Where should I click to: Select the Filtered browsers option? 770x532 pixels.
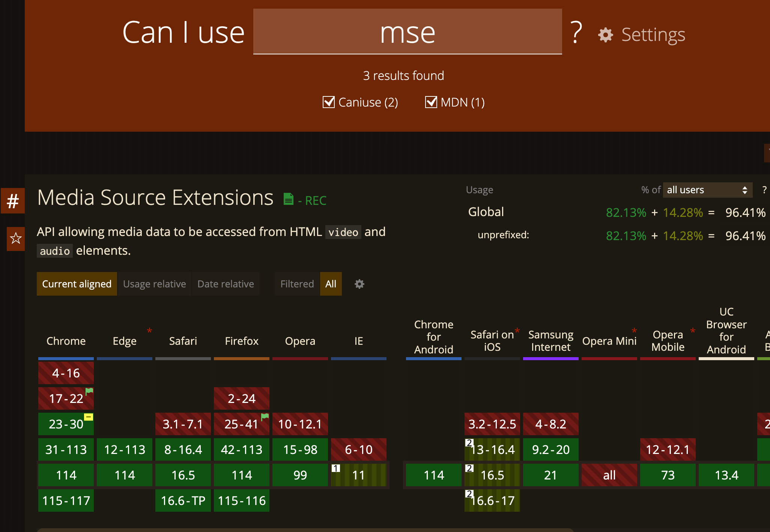[297, 284]
